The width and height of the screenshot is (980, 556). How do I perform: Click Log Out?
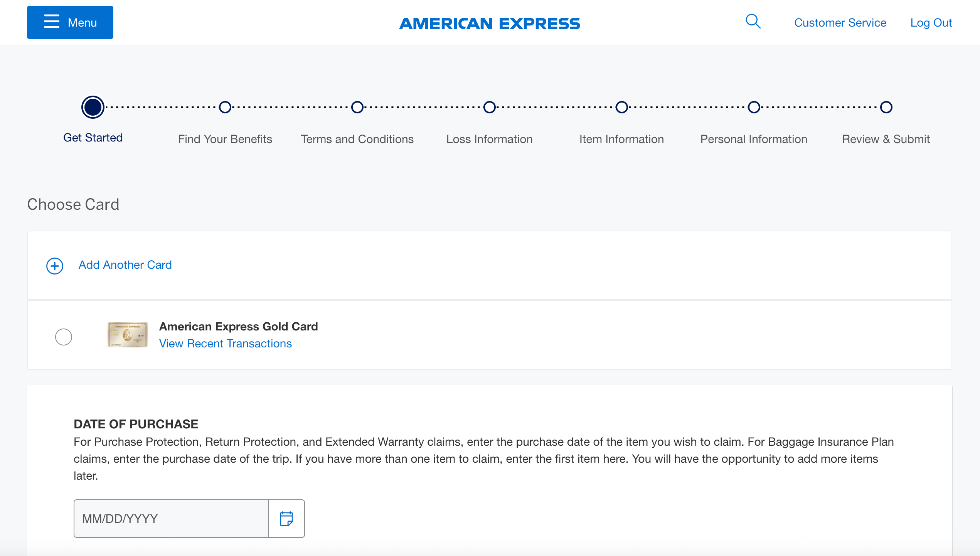coord(931,22)
